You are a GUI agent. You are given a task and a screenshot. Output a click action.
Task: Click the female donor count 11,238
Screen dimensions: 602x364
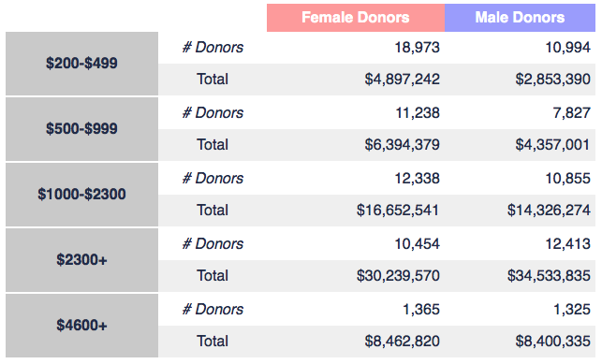coord(418,113)
